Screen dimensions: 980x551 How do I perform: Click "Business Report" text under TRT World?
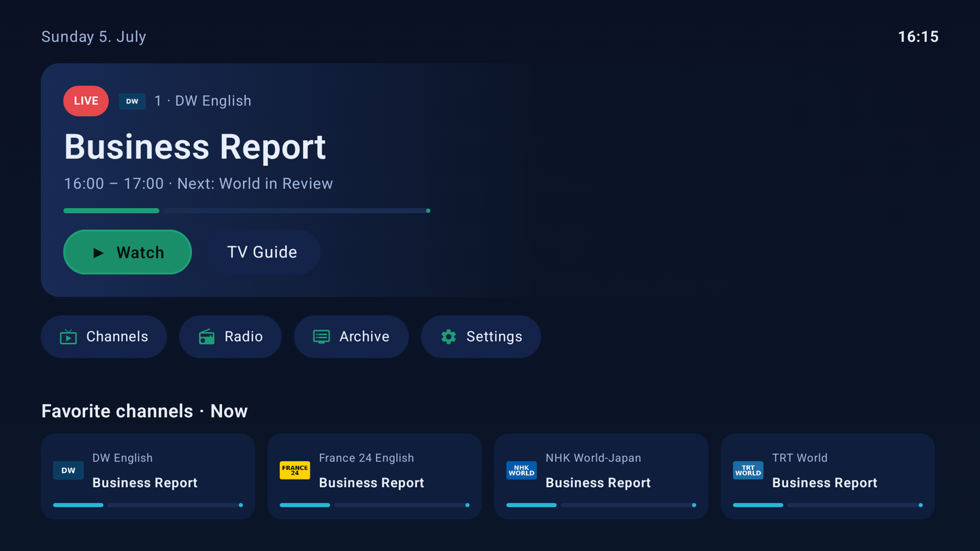pos(825,483)
